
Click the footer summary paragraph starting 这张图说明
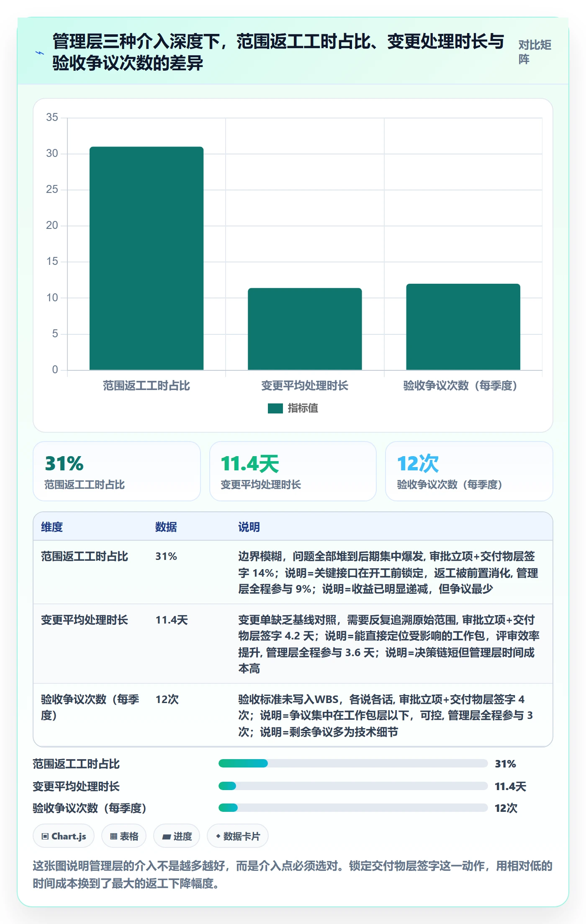pos(293,875)
